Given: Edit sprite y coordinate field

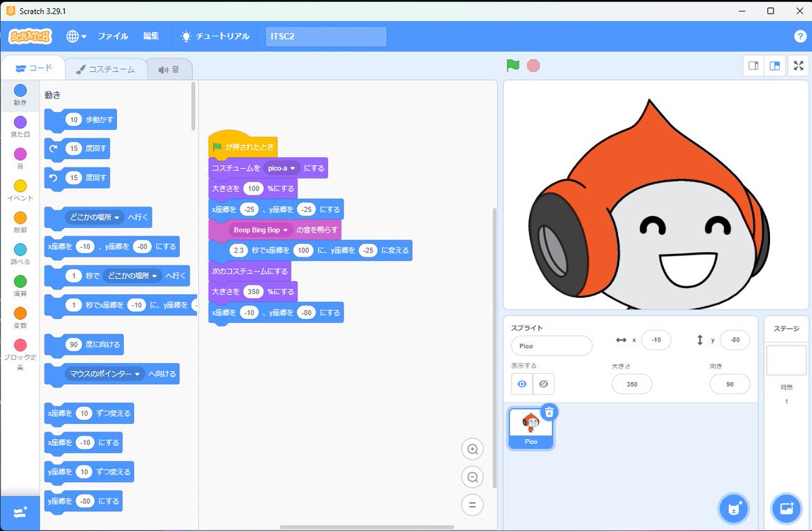Looking at the screenshot, I should pos(735,340).
